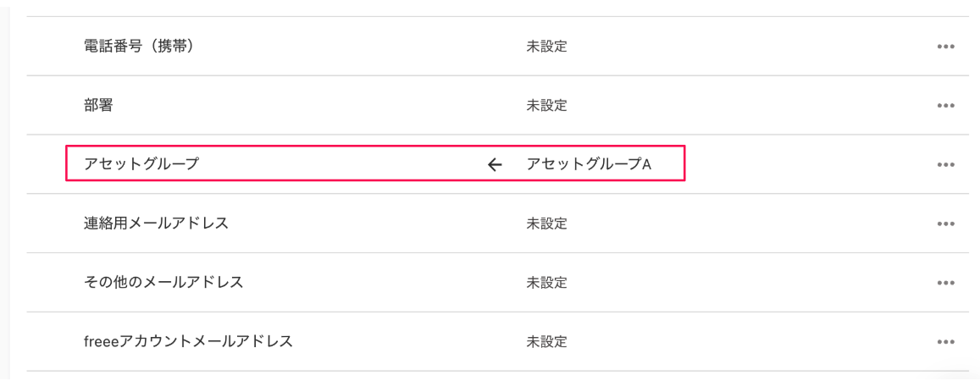
Task: Click 未設定 value for freeeアカウントメールアドレス
Action: pyautogui.click(x=546, y=342)
